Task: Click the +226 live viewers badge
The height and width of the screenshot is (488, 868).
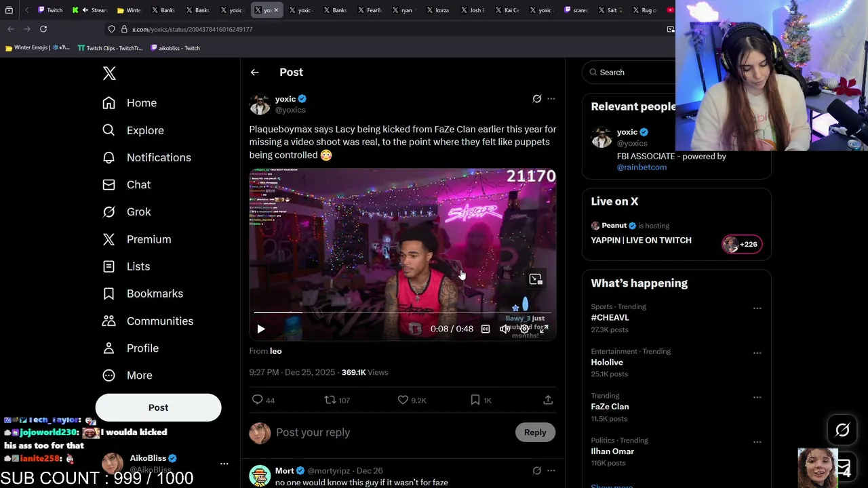Action: point(741,244)
